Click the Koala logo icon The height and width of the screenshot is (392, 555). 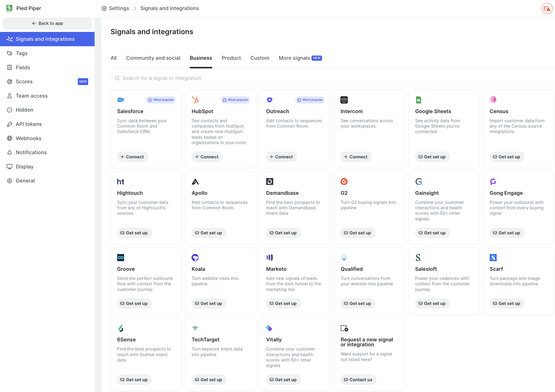195,257
